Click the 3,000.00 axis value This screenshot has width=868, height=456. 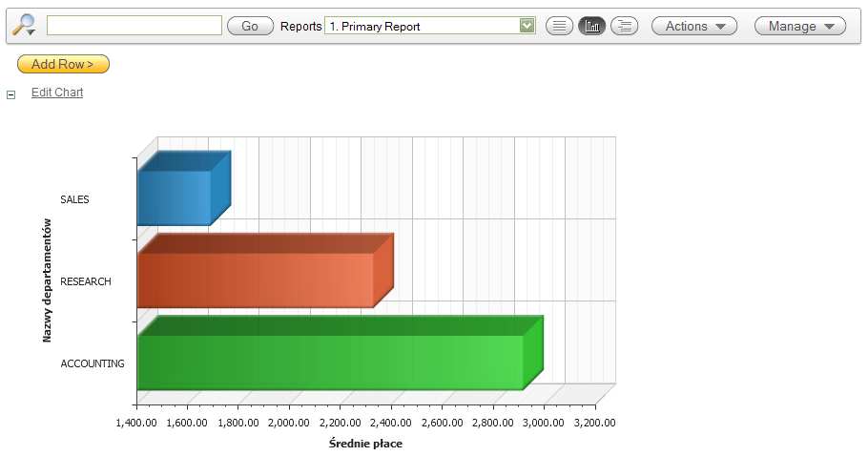pos(544,423)
